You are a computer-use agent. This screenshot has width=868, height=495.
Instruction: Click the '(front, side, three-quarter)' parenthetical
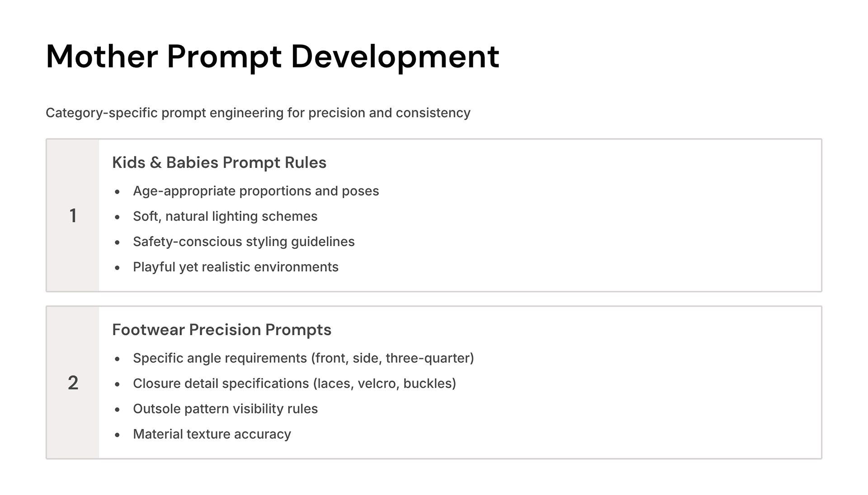click(x=392, y=358)
